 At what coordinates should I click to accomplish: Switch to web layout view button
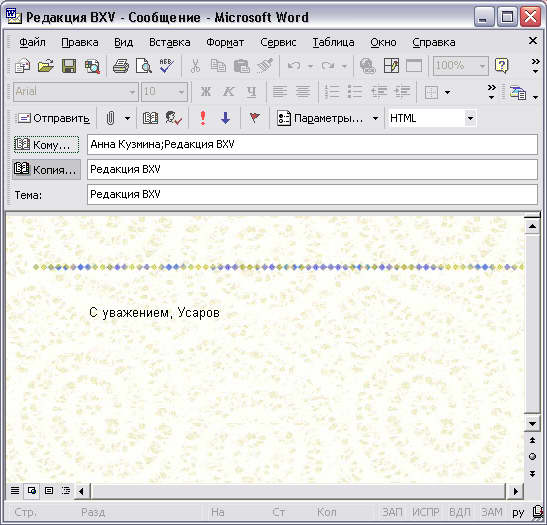pos(31,491)
